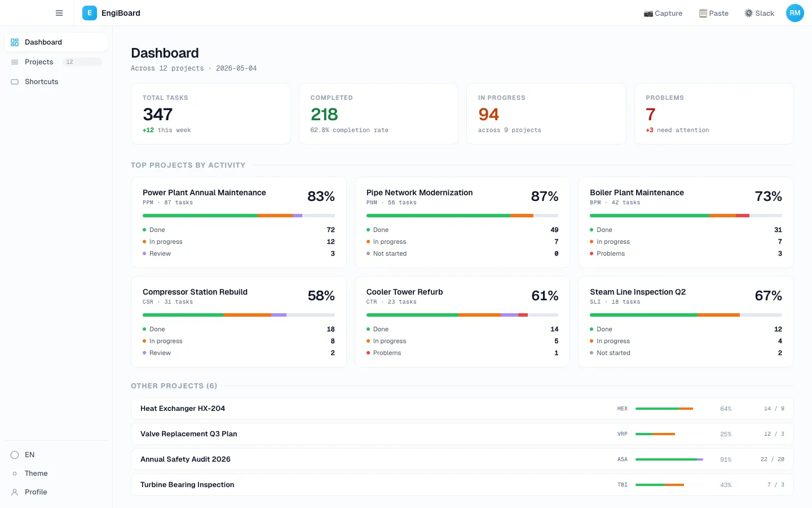Open the Boiler Plant Maintenance project
This screenshot has height=508, width=812.
[686, 222]
